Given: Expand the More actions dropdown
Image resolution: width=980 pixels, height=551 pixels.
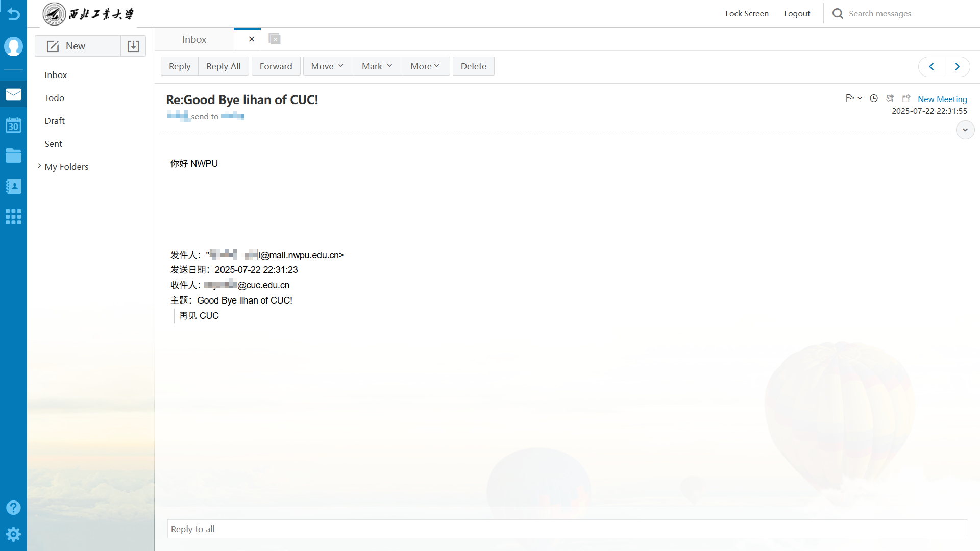Looking at the screenshot, I should [x=425, y=66].
